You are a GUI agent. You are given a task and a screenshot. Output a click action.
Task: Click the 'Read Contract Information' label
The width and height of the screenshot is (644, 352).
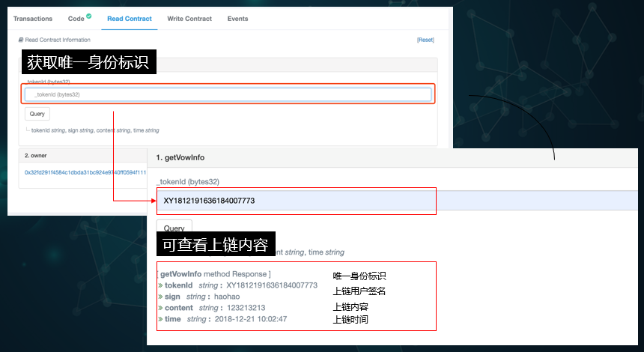point(58,40)
